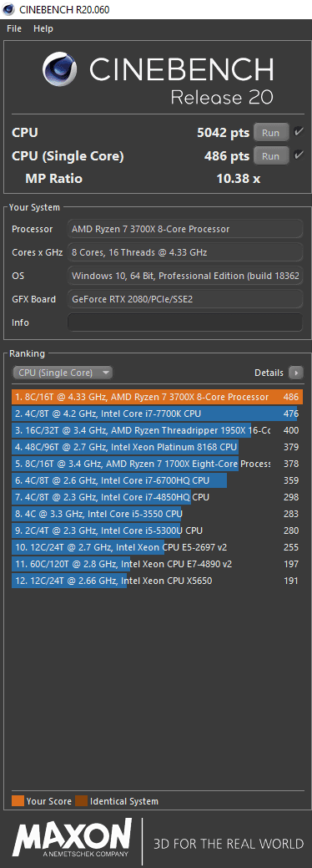Select ranking row 10 Xeon E5-2697 v2
The height and width of the screenshot is (868, 312).
click(x=157, y=547)
